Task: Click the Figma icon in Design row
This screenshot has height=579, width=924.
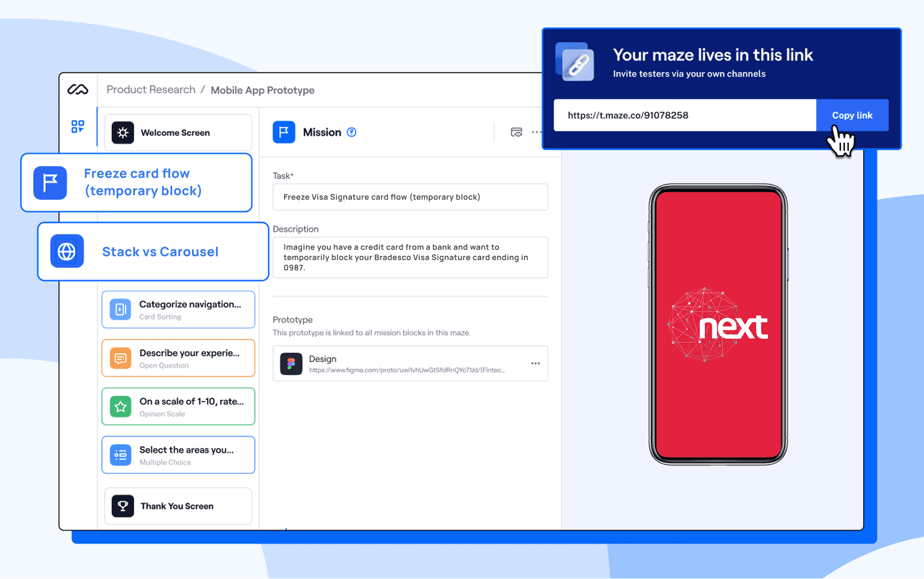Action: click(x=291, y=364)
